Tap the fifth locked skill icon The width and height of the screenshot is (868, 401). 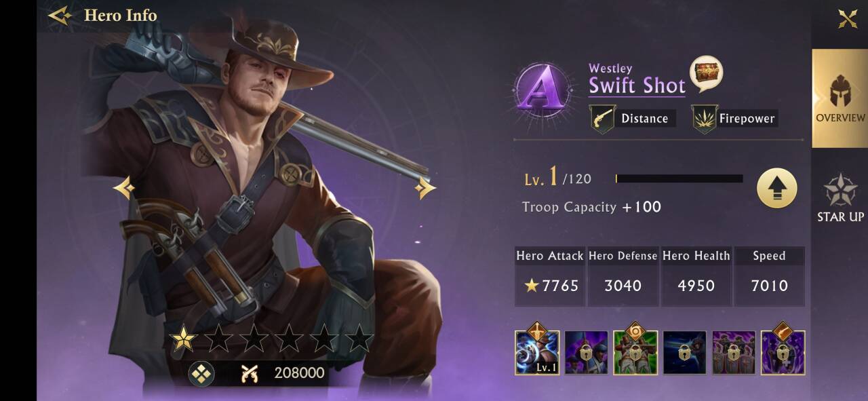(734, 353)
